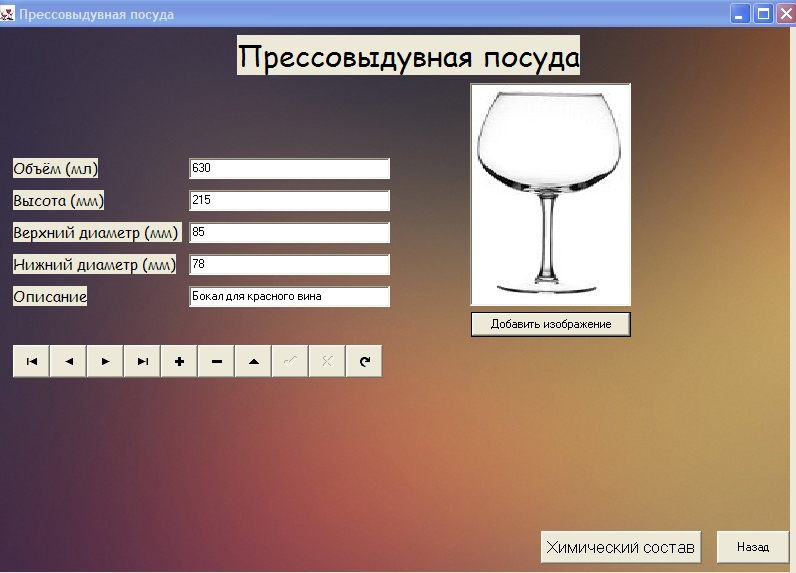This screenshot has height=573, width=796.
Task: Click the cancel edit X navigator button
Action: click(x=327, y=361)
